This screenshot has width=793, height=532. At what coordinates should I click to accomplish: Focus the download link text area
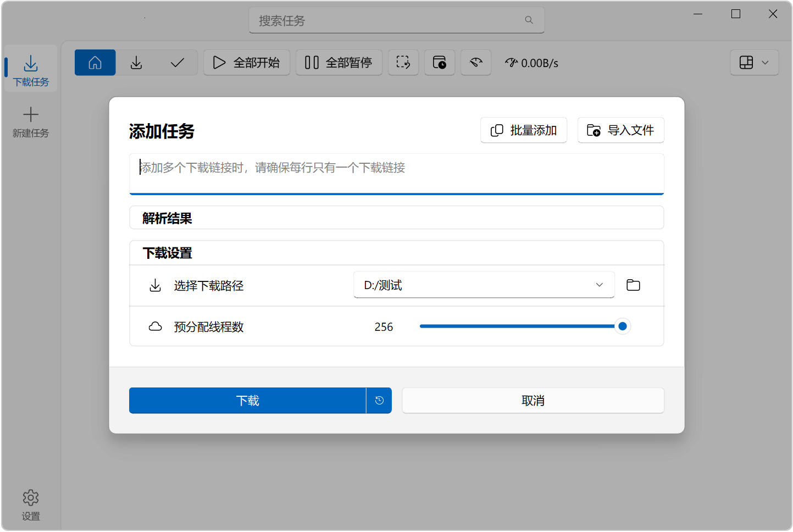pyautogui.click(x=397, y=174)
